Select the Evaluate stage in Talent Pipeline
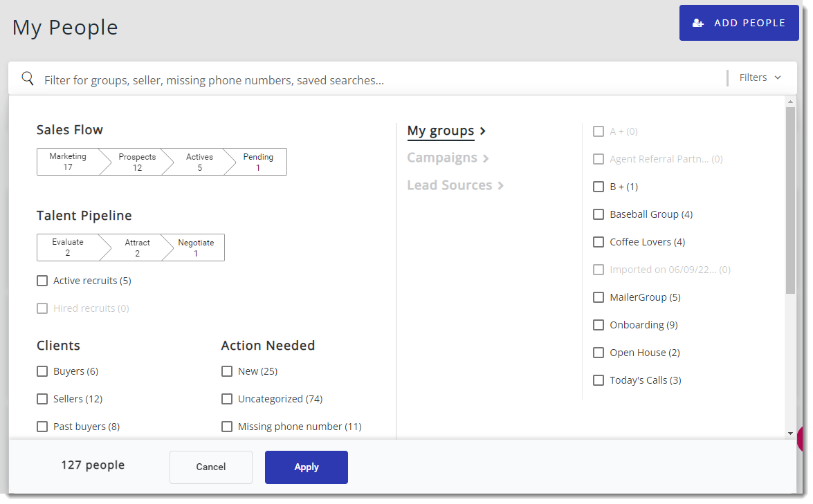The image size is (813, 504). [68, 248]
